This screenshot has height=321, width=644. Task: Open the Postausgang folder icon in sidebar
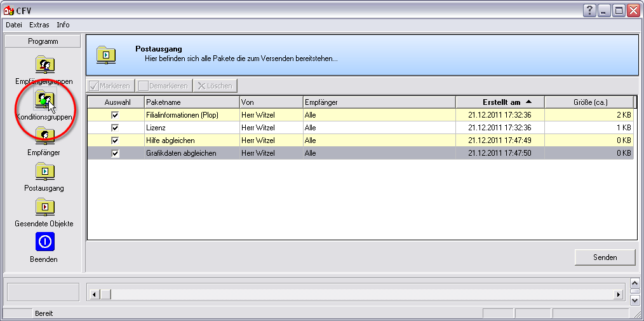44,171
